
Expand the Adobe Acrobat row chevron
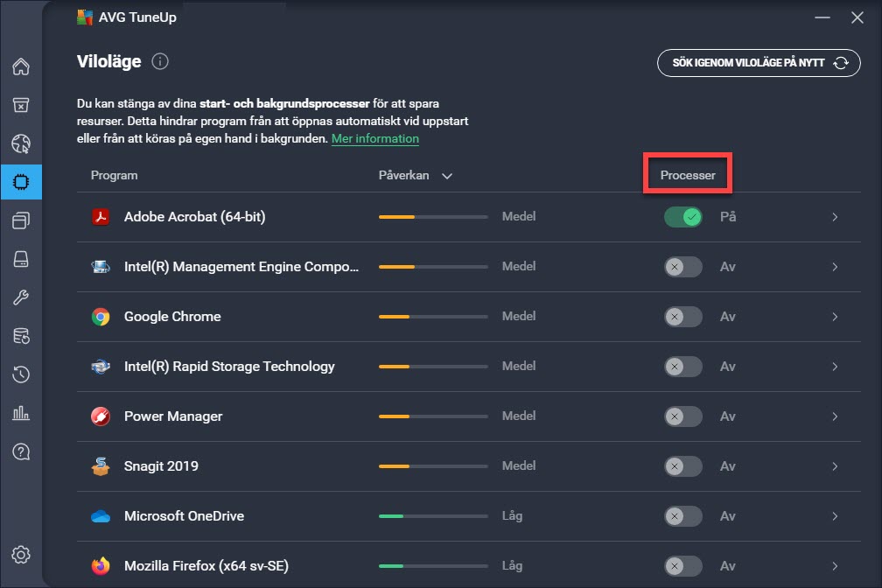[x=835, y=217]
